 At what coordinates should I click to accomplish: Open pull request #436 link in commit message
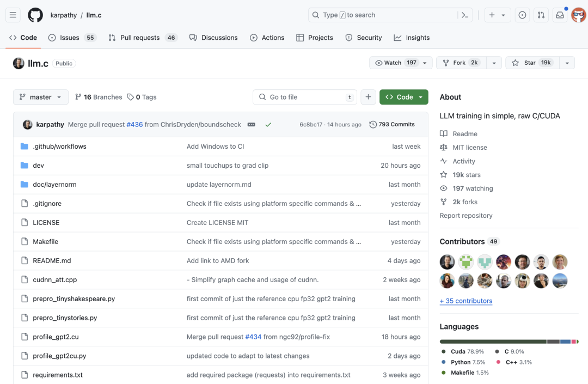click(x=134, y=125)
